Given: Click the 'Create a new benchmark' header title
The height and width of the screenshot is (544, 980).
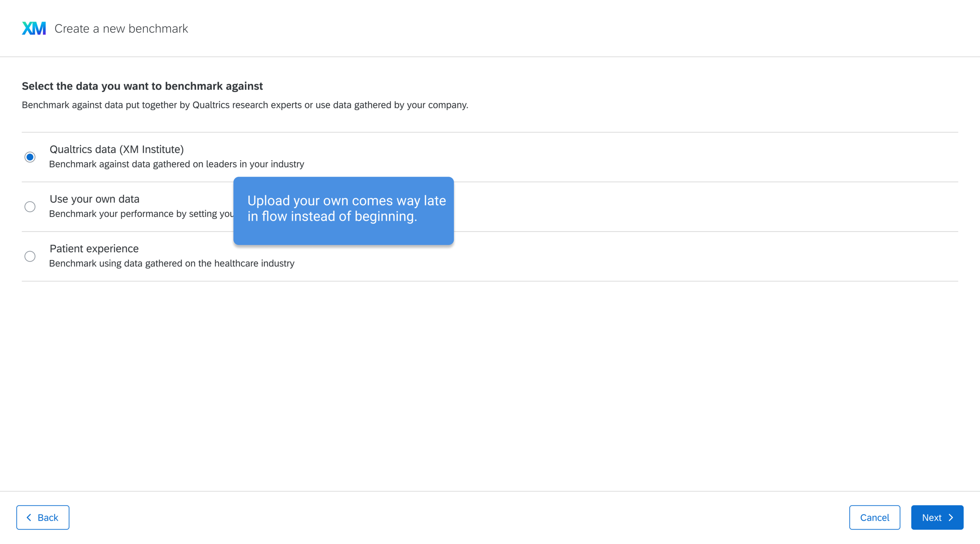Looking at the screenshot, I should [121, 29].
